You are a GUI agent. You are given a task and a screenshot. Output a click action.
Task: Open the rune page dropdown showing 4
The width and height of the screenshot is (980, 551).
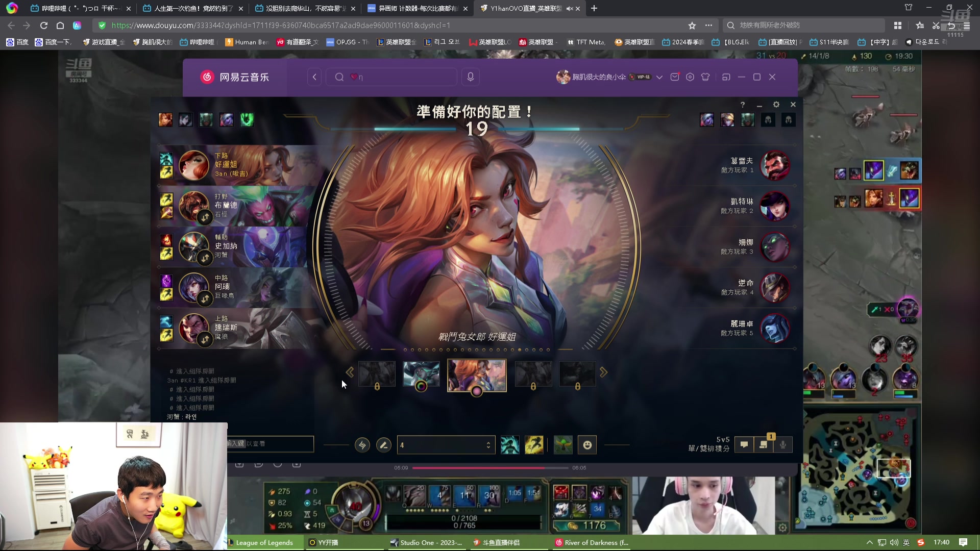pyautogui.click(x=446, y=445)
